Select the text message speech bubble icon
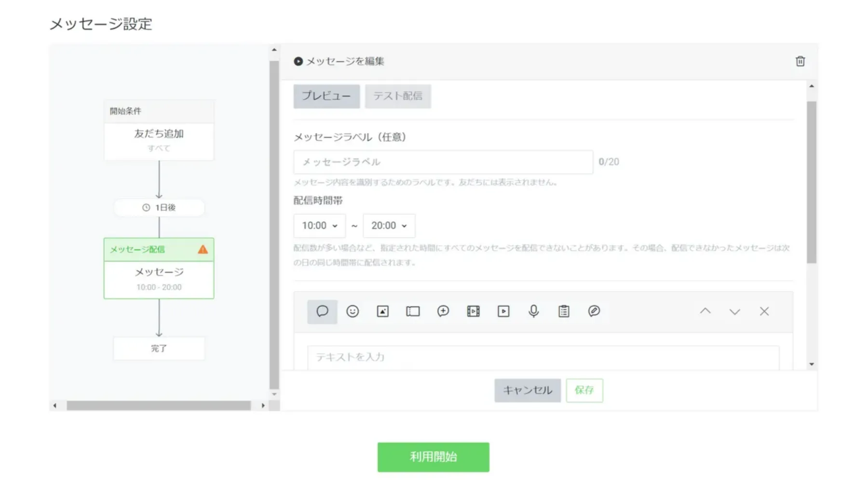 click(322, 311)
